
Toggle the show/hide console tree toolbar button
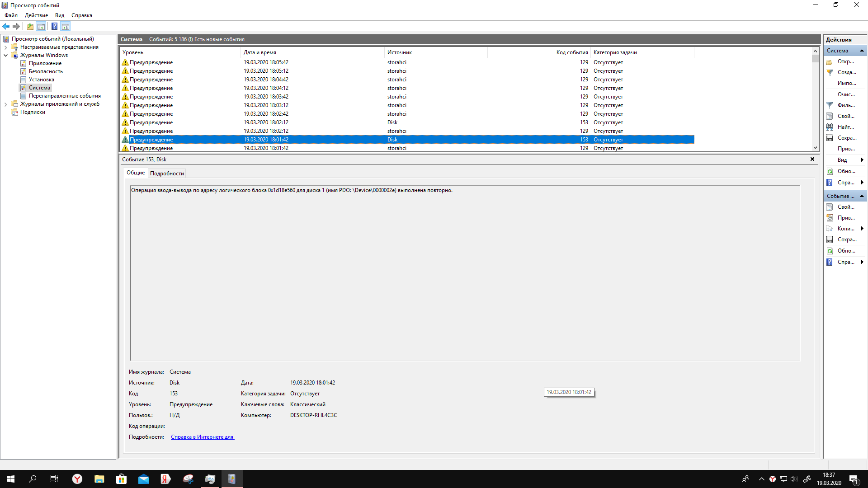tap(41, 26)
